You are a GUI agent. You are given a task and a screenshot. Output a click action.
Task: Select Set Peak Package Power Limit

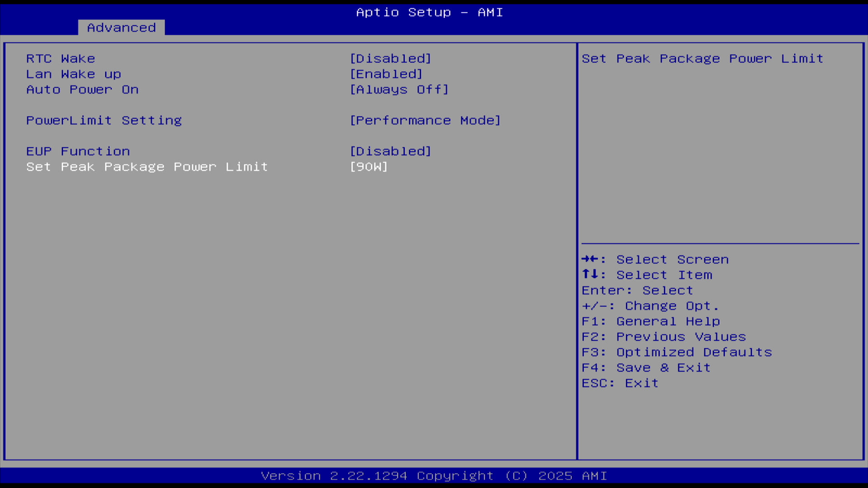point(147,167)
